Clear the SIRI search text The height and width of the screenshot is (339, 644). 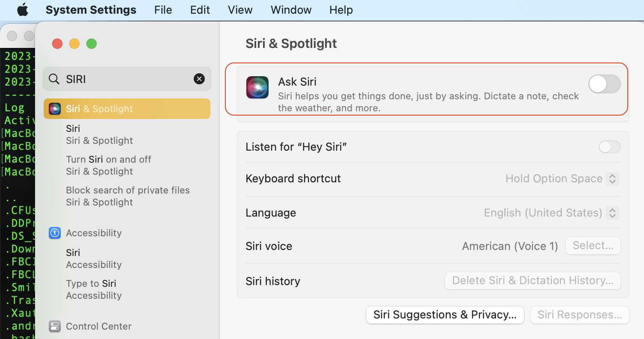[x=199, y=79]
